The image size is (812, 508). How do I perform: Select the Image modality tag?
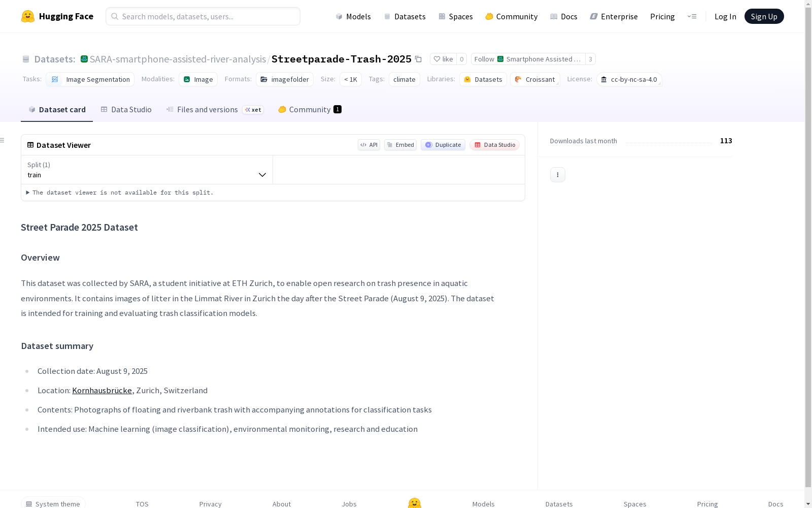[198, 79]
